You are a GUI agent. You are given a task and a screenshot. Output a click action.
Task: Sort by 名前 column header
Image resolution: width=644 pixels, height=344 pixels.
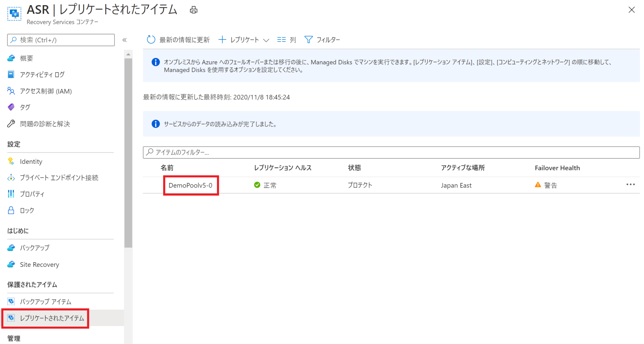coord(167,168)
